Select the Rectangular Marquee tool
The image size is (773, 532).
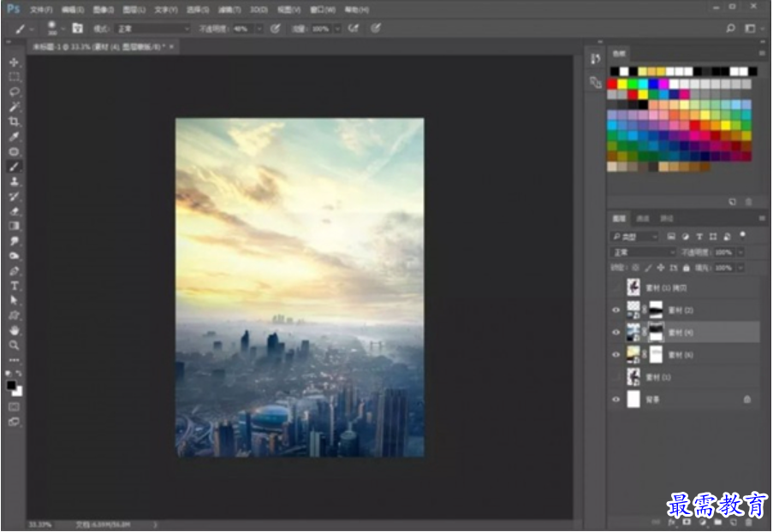tap(15, 77)
